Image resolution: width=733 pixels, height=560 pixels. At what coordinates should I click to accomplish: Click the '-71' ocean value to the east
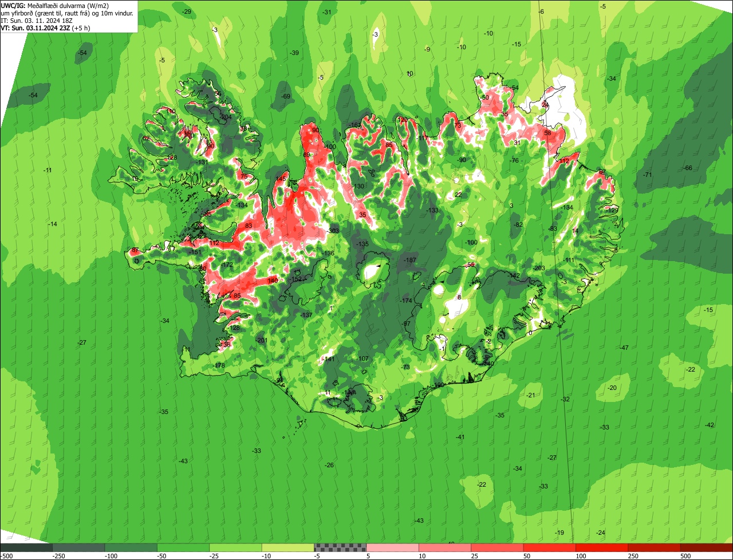click(648, 175)
